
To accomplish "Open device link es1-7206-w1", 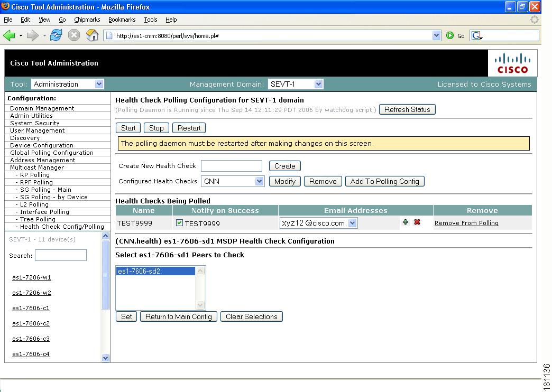I will pos(32,277).
